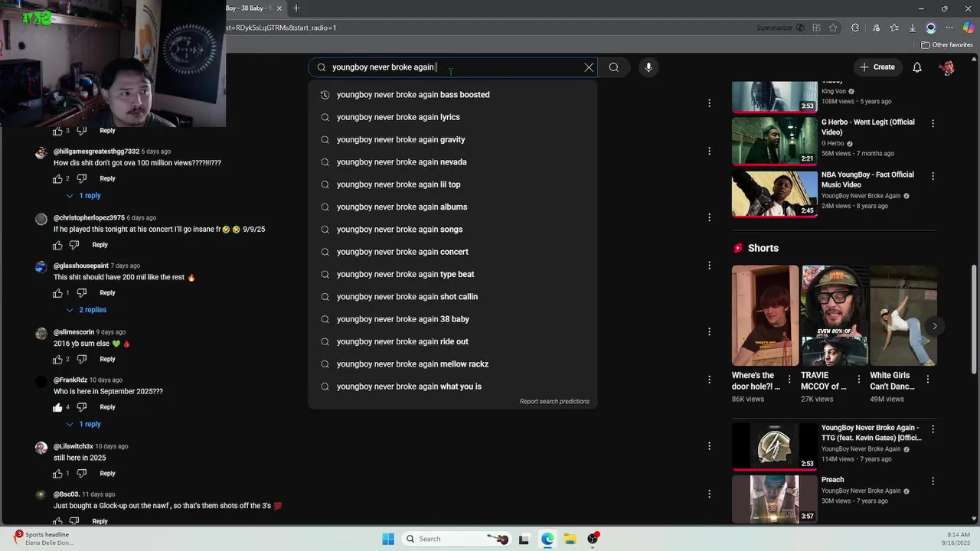The height and width of the screenshot is (551, 980).
Task: Open the Edge profile avatar
Action: click(x=931, y=28)
